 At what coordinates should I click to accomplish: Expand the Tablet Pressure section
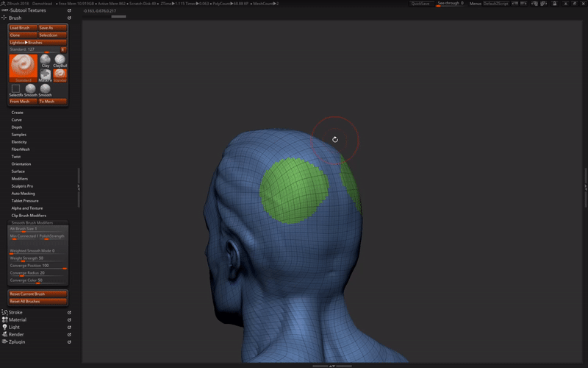click(25, 200)
